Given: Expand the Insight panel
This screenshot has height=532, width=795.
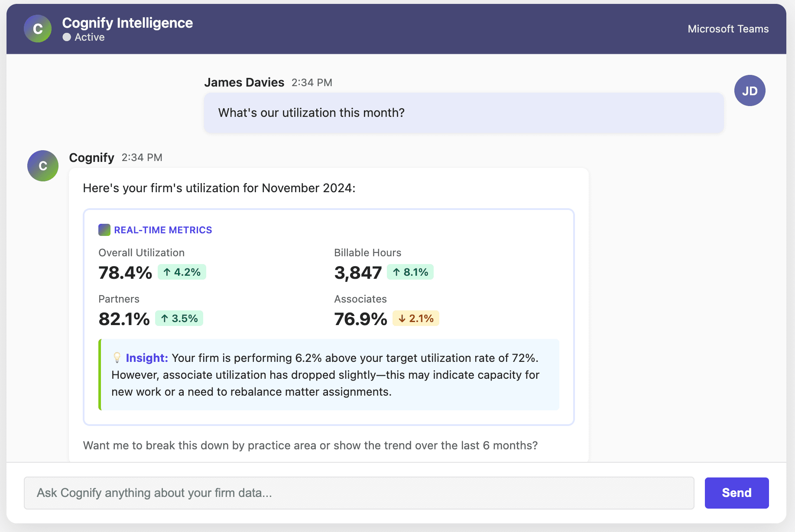Looking at the screenshot, I should coord(328,374).
